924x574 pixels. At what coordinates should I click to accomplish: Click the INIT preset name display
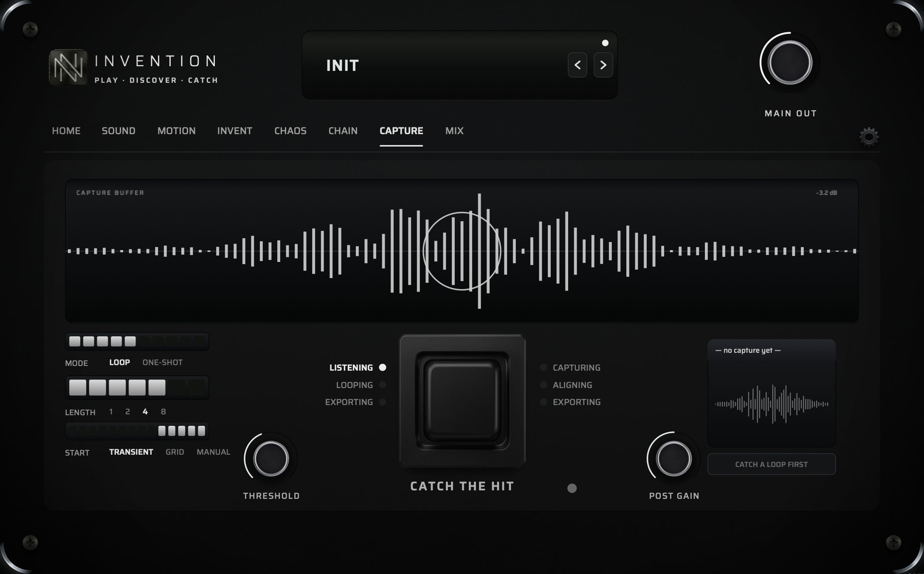pos(343,65)
